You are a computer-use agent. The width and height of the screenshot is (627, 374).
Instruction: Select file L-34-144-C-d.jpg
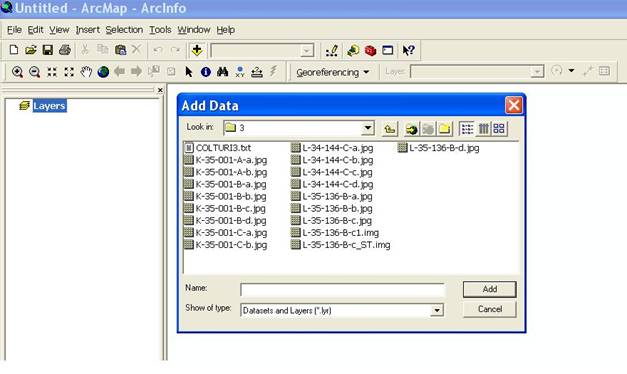pos(333,184)
